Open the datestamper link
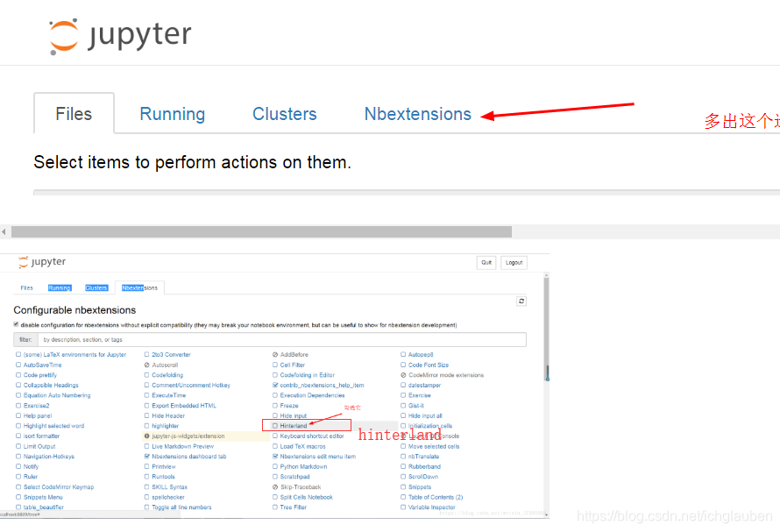780x532 pixels. (424, 385)
